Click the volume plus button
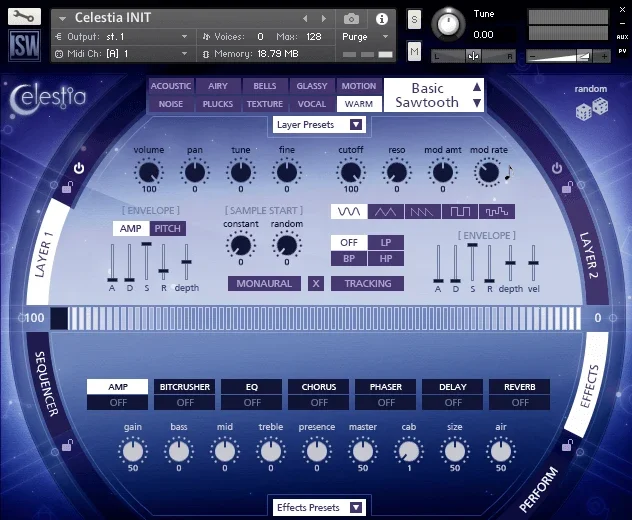 pos(604,56)
